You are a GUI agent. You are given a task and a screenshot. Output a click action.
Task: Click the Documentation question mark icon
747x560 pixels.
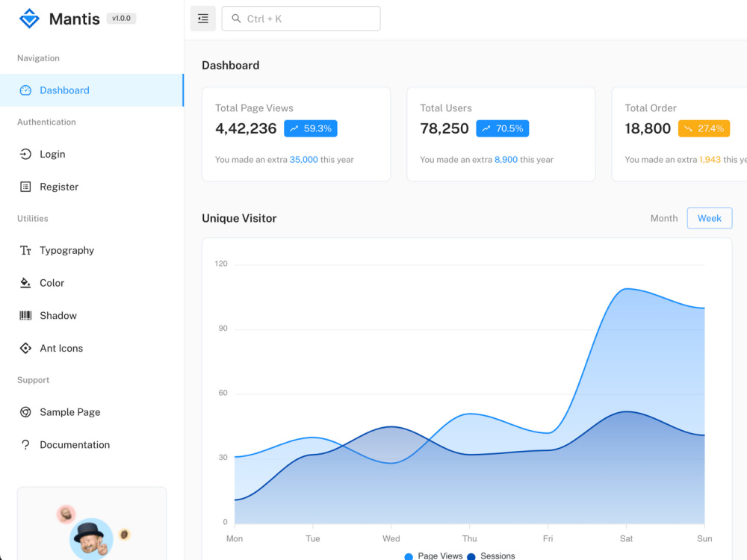pos(25,445)
